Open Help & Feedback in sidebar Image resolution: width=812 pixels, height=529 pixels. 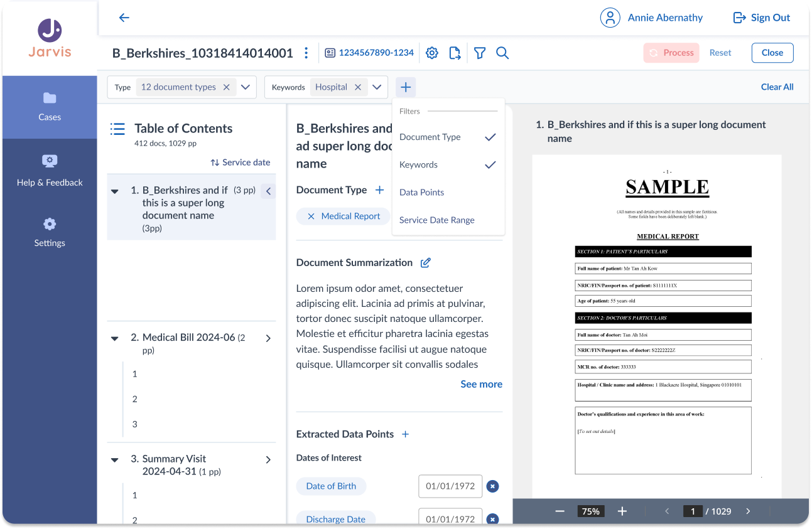coord(50,171)
